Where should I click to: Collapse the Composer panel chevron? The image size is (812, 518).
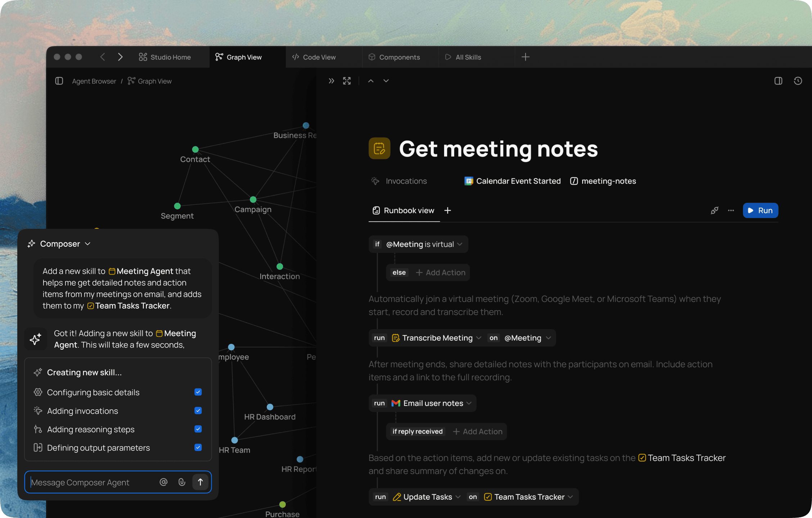87,244
